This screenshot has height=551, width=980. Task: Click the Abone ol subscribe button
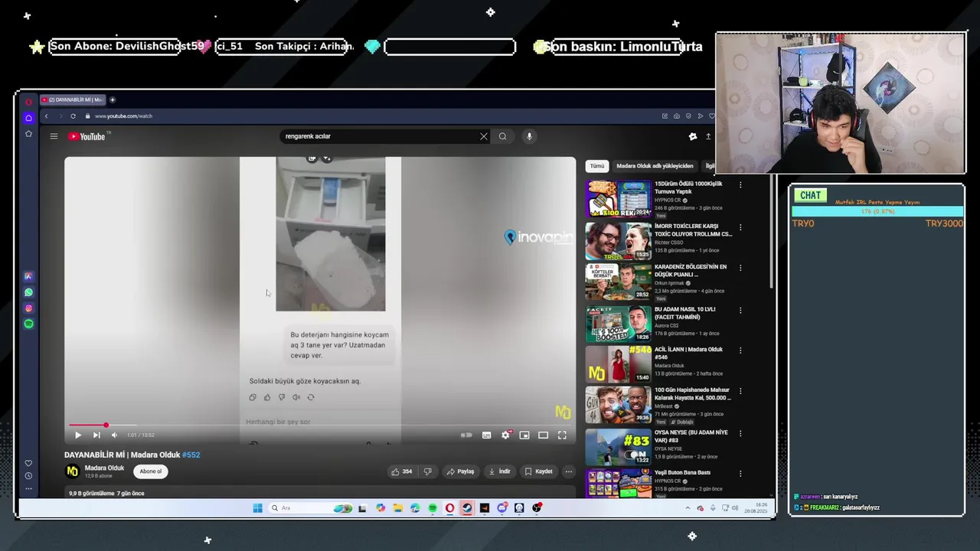pyautogui.click(x=151, y=471)
